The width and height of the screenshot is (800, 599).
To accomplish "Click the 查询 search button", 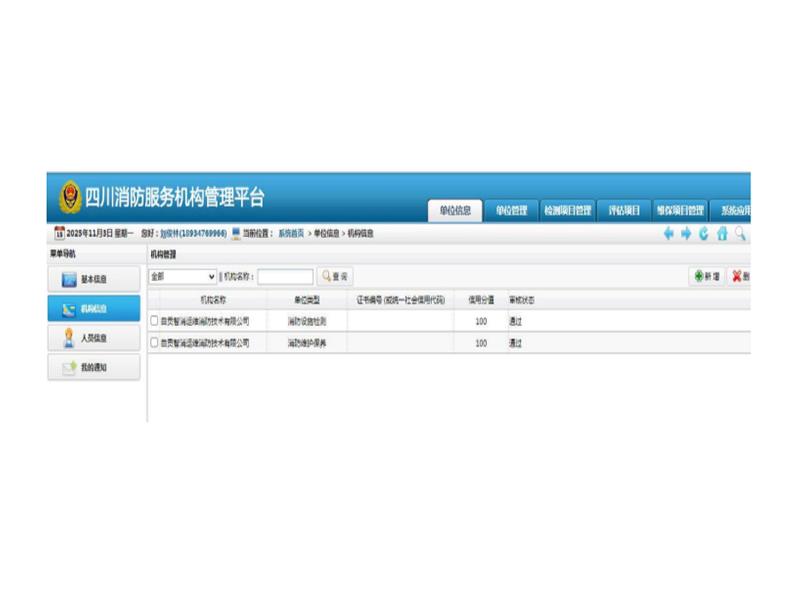I will (335, 277).
